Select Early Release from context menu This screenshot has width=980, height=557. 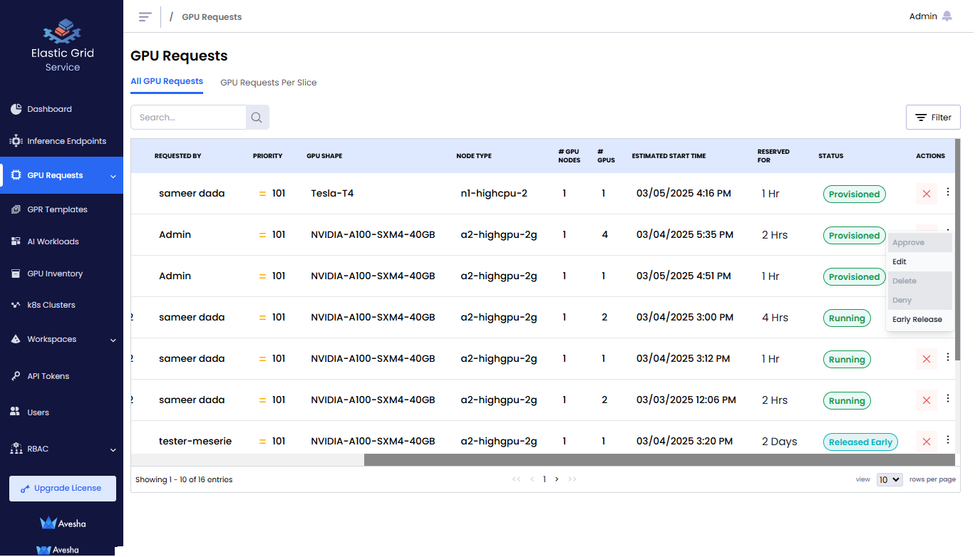917,320
